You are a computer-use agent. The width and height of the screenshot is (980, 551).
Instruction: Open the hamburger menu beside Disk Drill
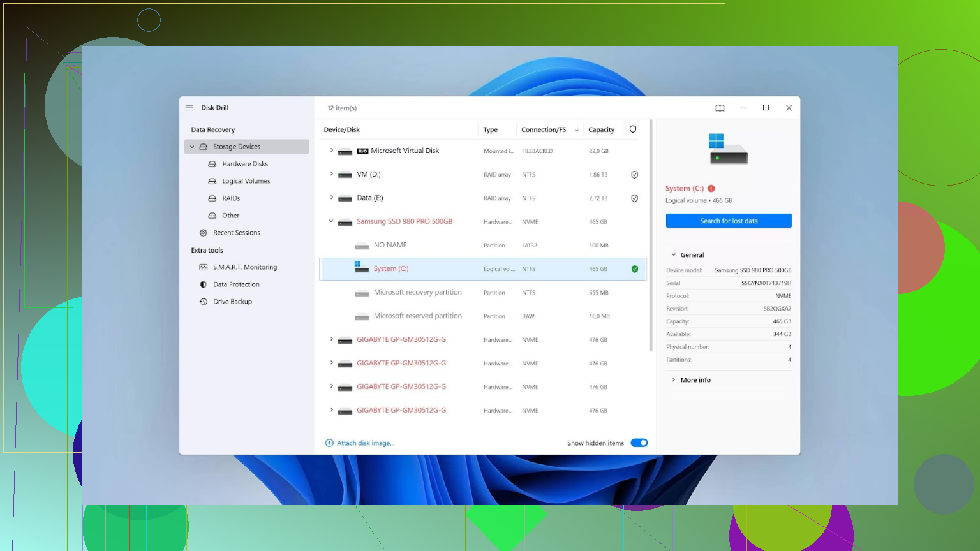pyautogui.click(x=189, y=108)
